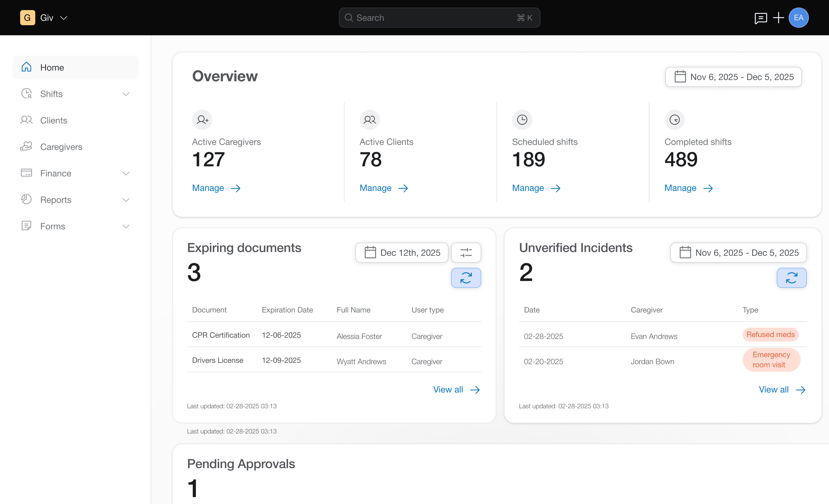This screenshot has height=504, width=829.
Task: Click the Active Caregivers icon
Action: coord(202,120)
